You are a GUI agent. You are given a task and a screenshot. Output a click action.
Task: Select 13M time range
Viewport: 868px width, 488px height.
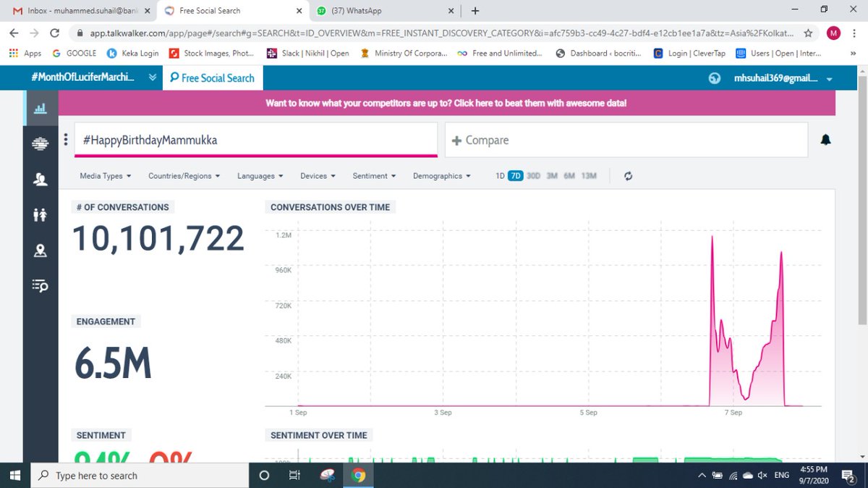point(589,176)
